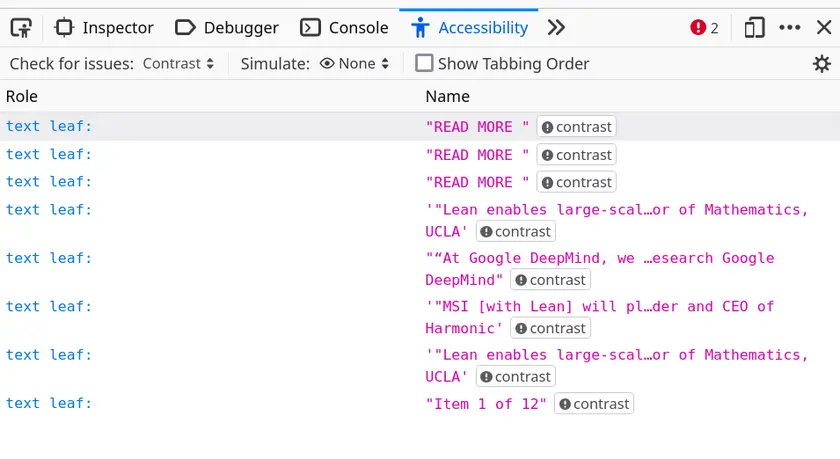Screen dimensions: 840x459
Task: Open the Inspector panel
Action: pos(104,27)
